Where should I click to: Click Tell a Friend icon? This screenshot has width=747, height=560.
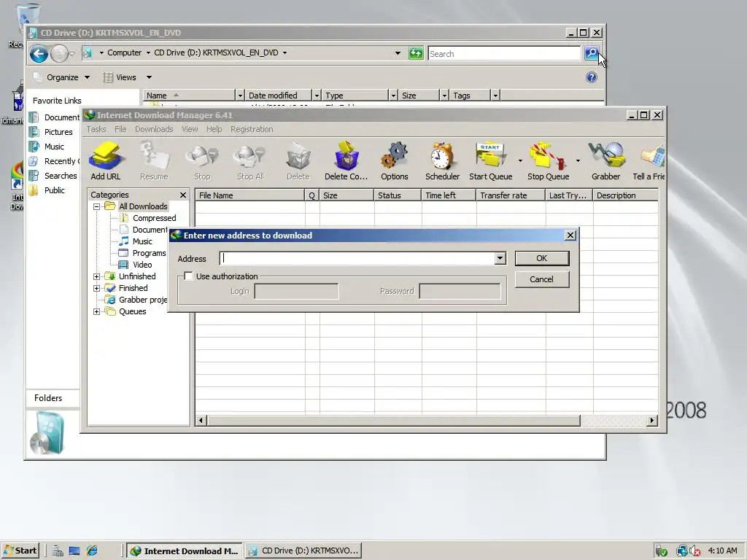point(649,160)
